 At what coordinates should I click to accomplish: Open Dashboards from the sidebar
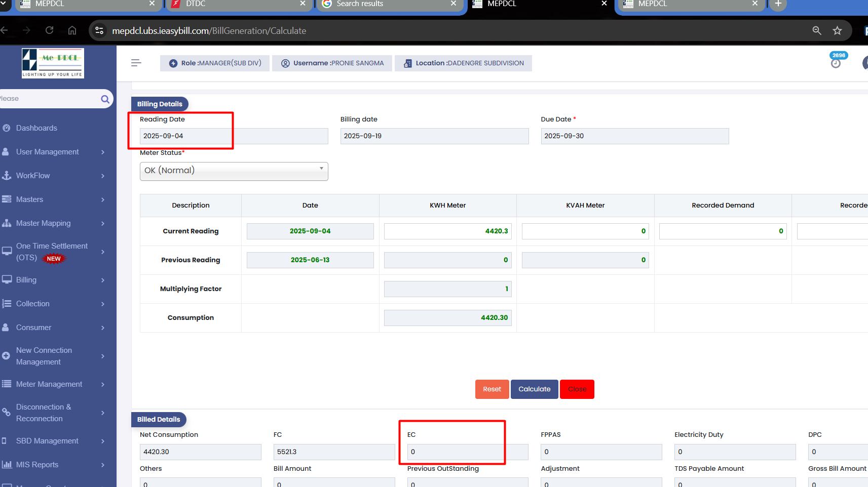36,128
